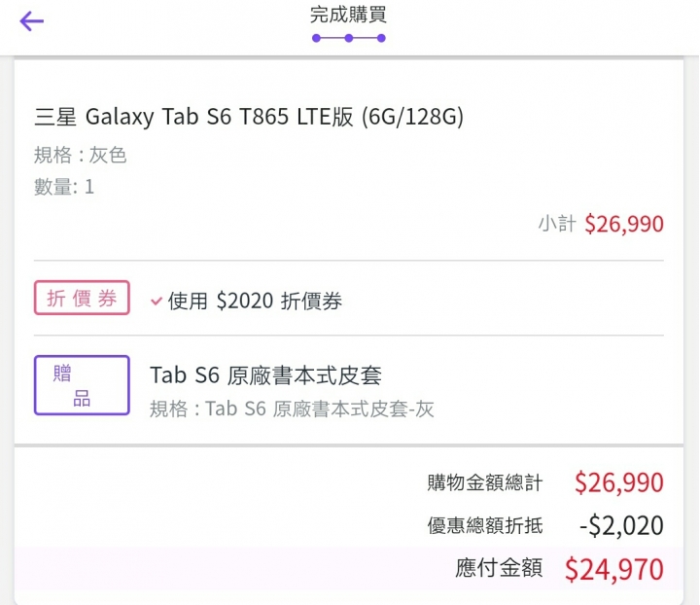Click the 購物金額總計 label

point(484,482)
